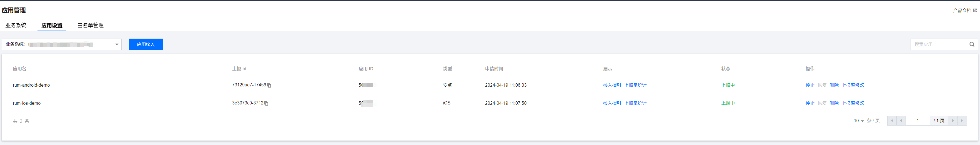980x145 pixels.
Task: Go to previous page of results
Action: click(x=901, y=121)
